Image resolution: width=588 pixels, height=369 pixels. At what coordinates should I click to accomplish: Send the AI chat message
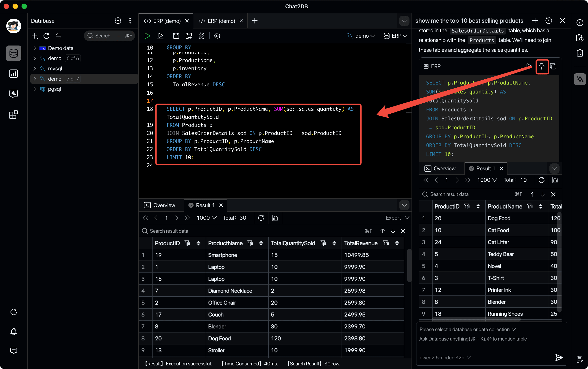tap(559, 358)
